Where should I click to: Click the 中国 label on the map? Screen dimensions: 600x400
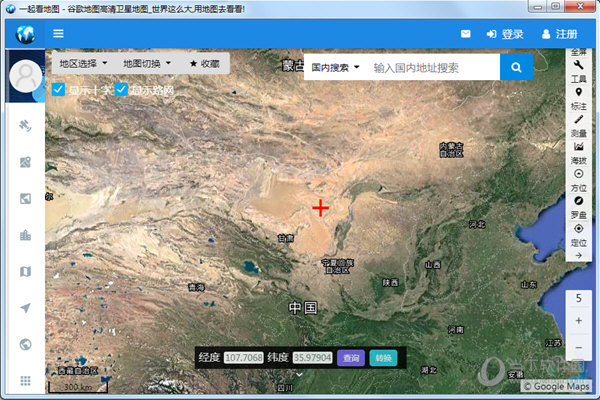pos(303,308)
